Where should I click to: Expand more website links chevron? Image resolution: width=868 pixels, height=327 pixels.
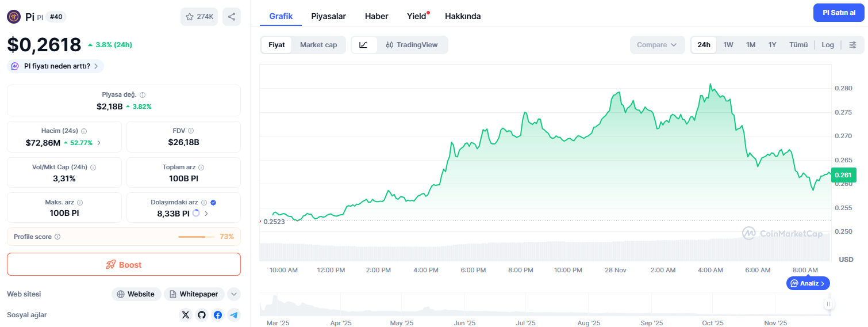233,294
